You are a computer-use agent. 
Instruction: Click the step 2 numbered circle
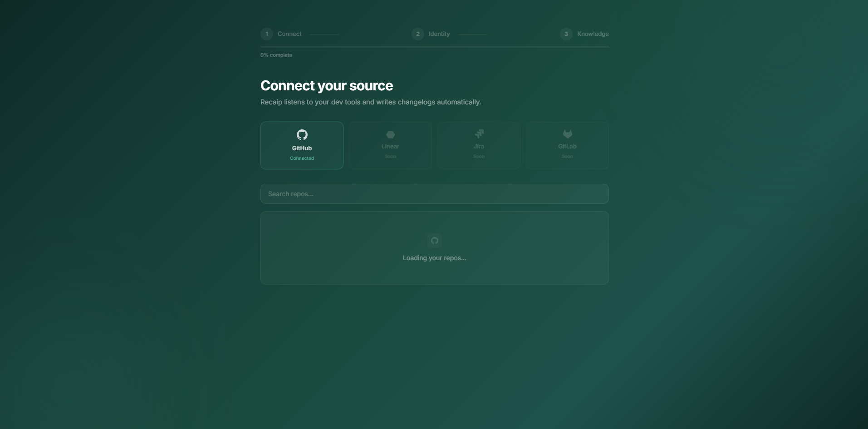(x=417, y=34)
